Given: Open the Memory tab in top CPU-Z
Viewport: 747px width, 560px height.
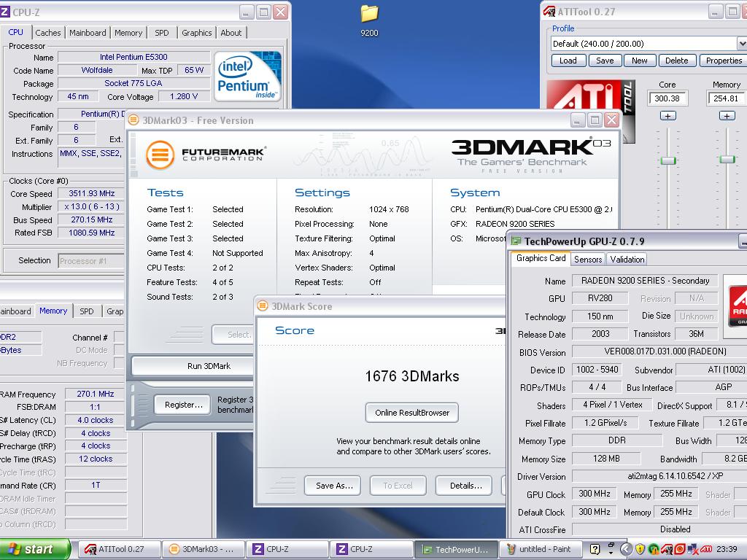Looking at the screenshot, I should tap(128, 33).
